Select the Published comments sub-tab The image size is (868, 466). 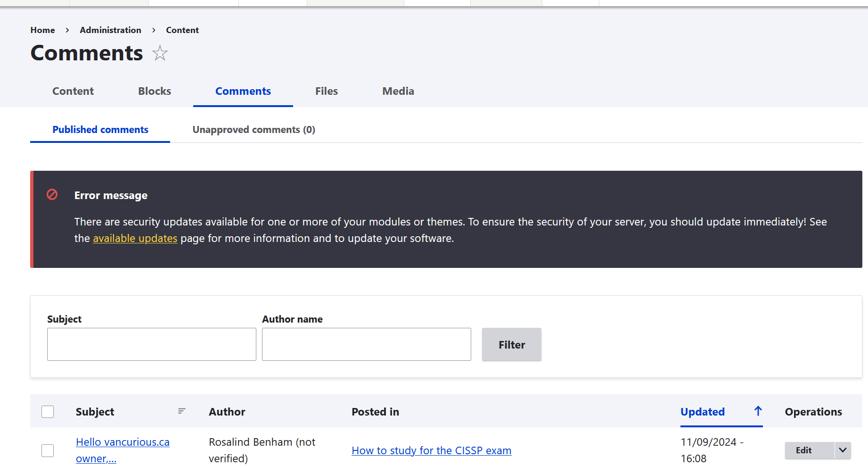point(100,130)
